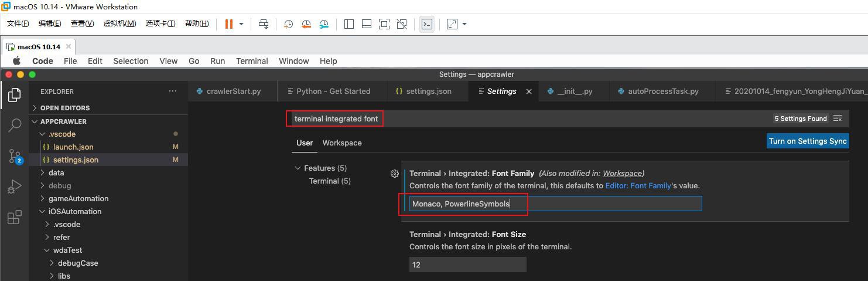Open Source Control view with 2 changes

(x=15, y=156)
